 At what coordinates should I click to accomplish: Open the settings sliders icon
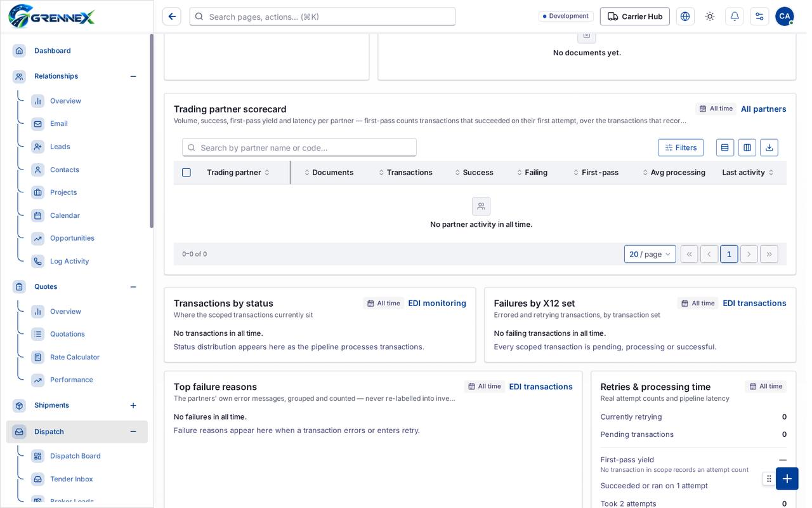759,17
